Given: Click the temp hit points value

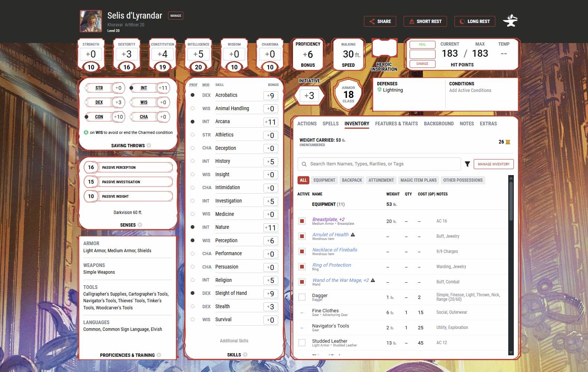Looking at the screenshot, I should (x=503, y=54).
